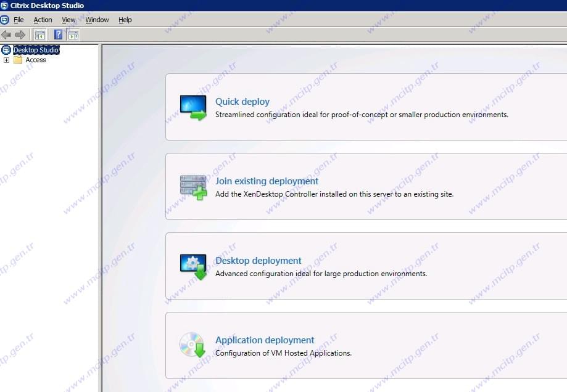567x392 pixels.
Task: Select the Access tree item label
Action: coord(36,60)
